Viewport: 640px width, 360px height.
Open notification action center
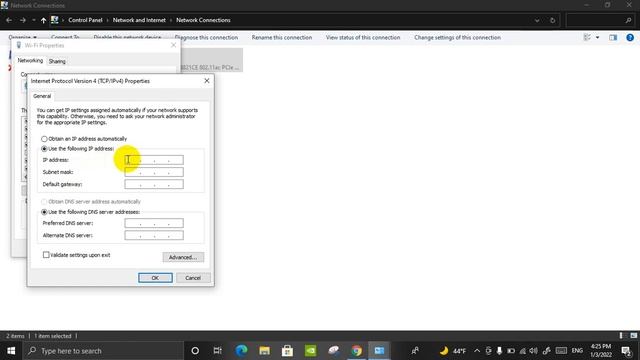coord(626,351)
